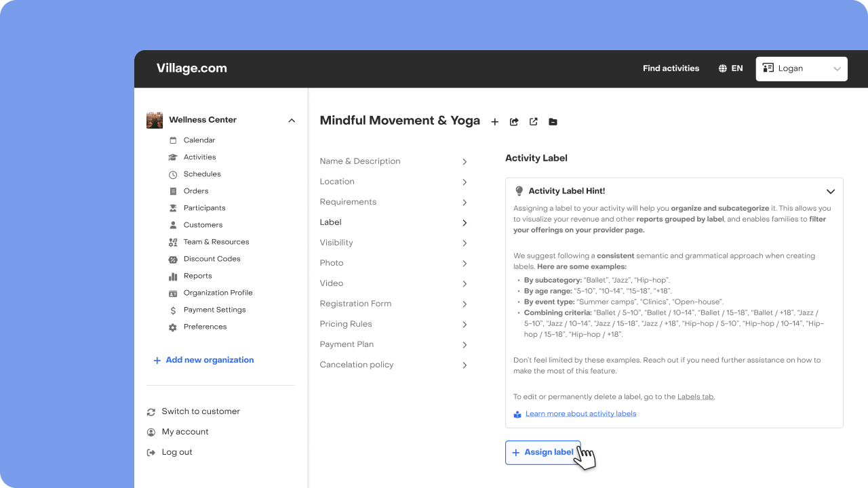Image resolution: width=868 pixels, height=488 pixels.
Task: Collapse the Activity Label Hint panel
Action: (x=830, y=191)
